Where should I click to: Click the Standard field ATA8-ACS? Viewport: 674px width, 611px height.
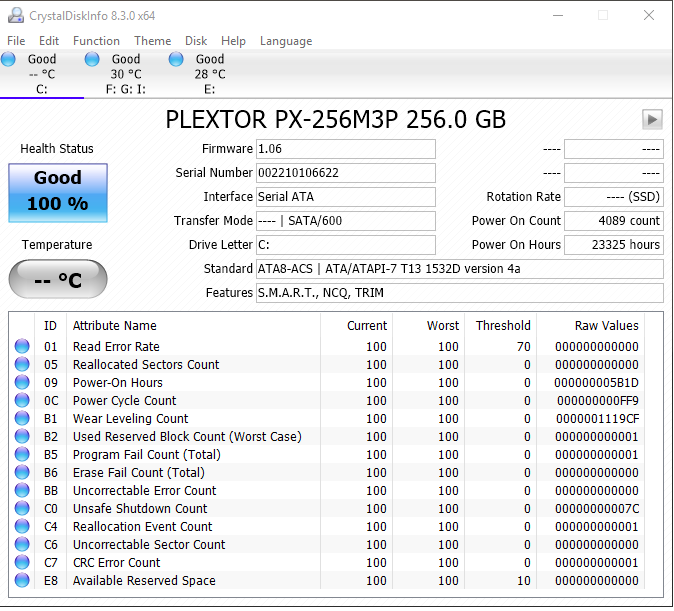tap(460, 269)
